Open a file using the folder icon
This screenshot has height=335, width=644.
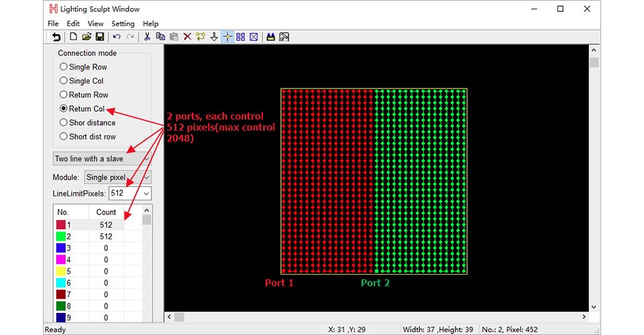click(87, 37)
